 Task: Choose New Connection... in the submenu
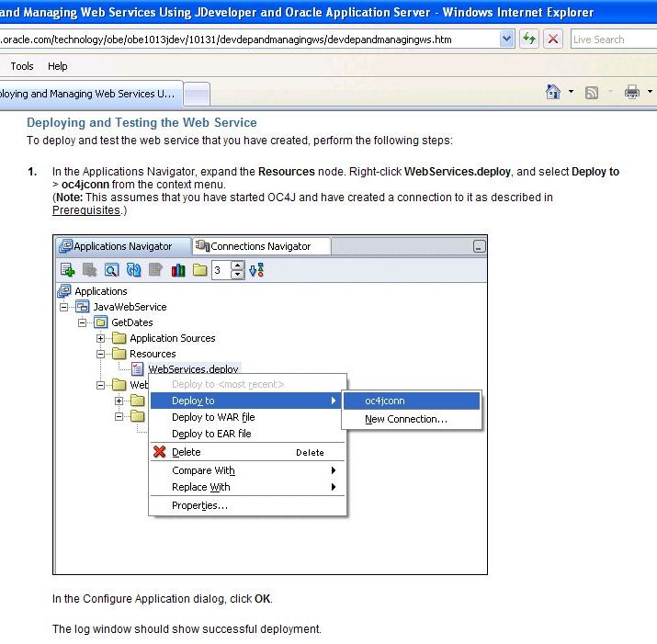pos(412,419)
